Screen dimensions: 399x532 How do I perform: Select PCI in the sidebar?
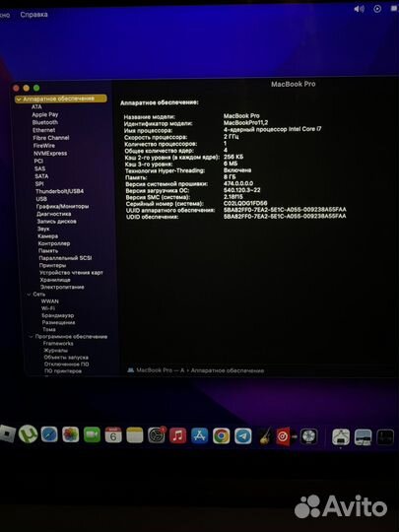pos(38,162)
